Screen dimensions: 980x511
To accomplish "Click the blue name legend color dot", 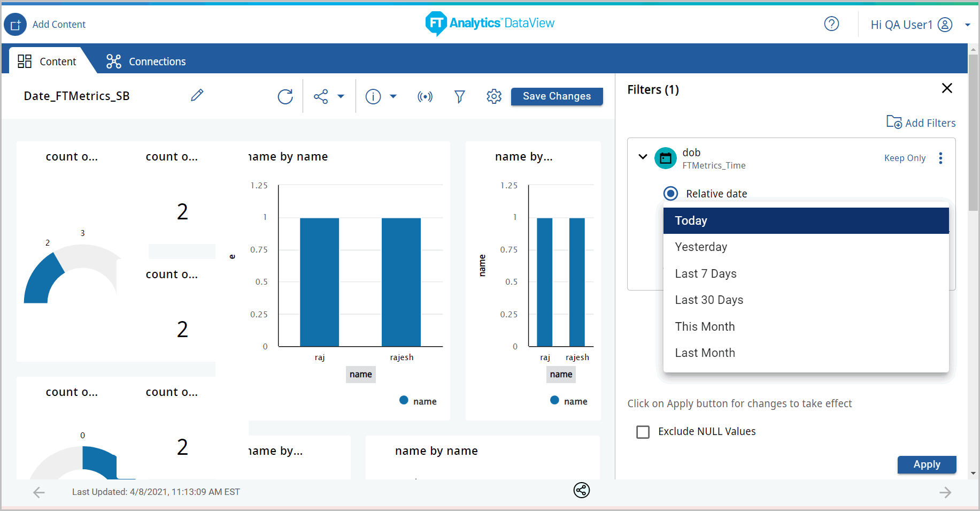I will point(404,400).
